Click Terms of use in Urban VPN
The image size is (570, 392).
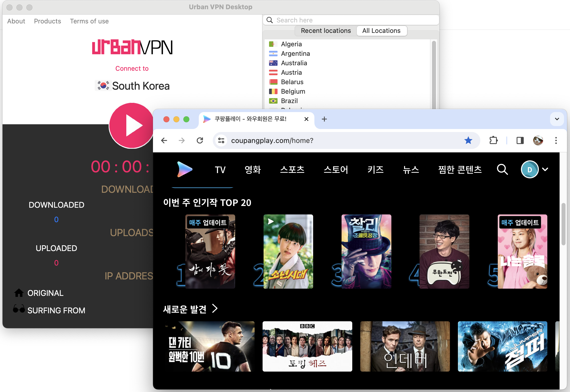coord(89,21)
